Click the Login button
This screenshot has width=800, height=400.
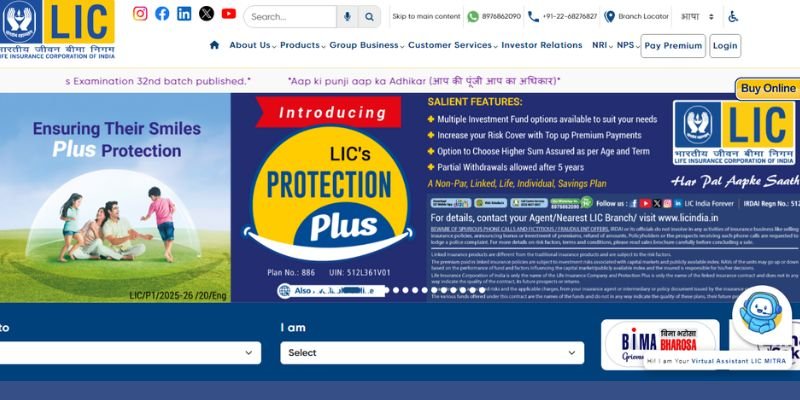[725, 46]
